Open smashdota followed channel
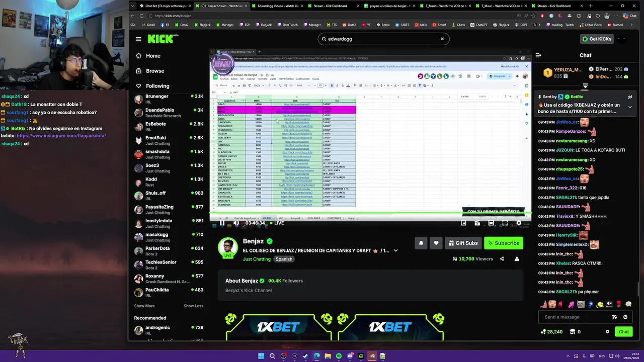 point(169,154)
